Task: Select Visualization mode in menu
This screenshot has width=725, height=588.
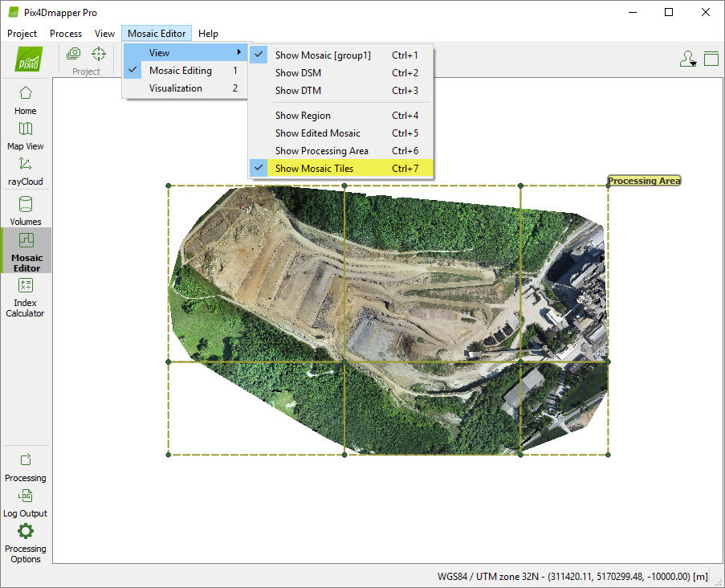Action: [x=176, y=88]
